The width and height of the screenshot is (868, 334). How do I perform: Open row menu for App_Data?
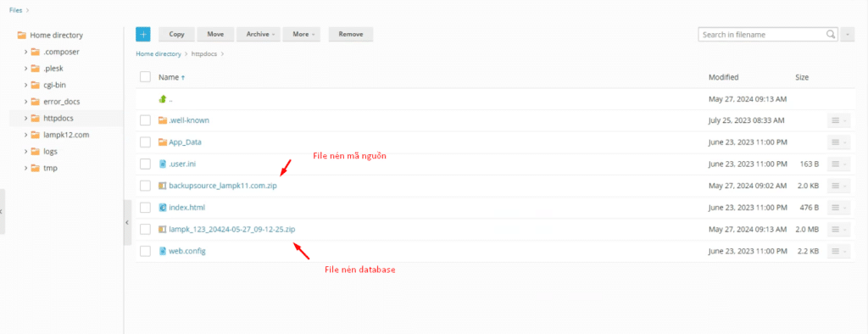837,142
